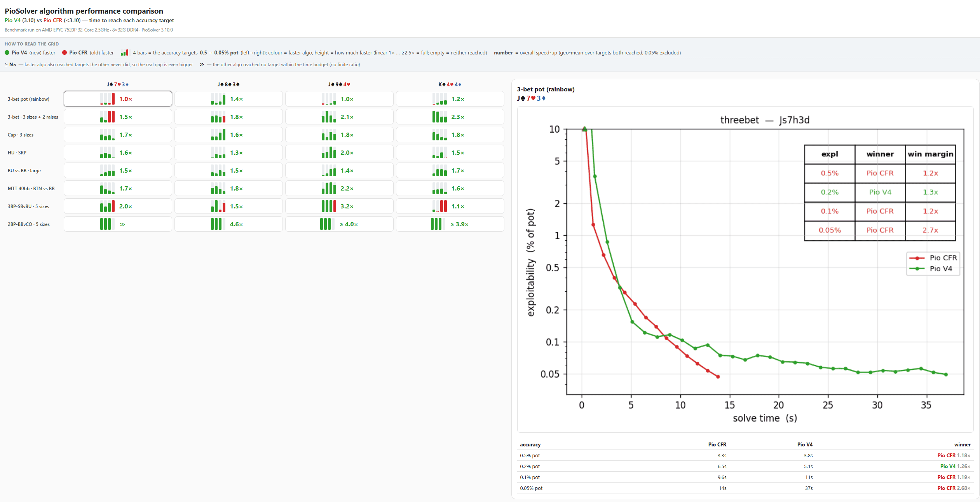The image size is (980, 502).
Task: Click the '2BP-BBvCO · 5 sizes' row label
Action: [x=29, y=224]
